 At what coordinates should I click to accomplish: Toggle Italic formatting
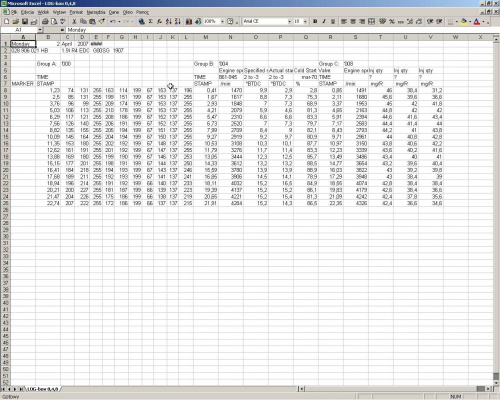pyautogui.click(x=324, y=21)
